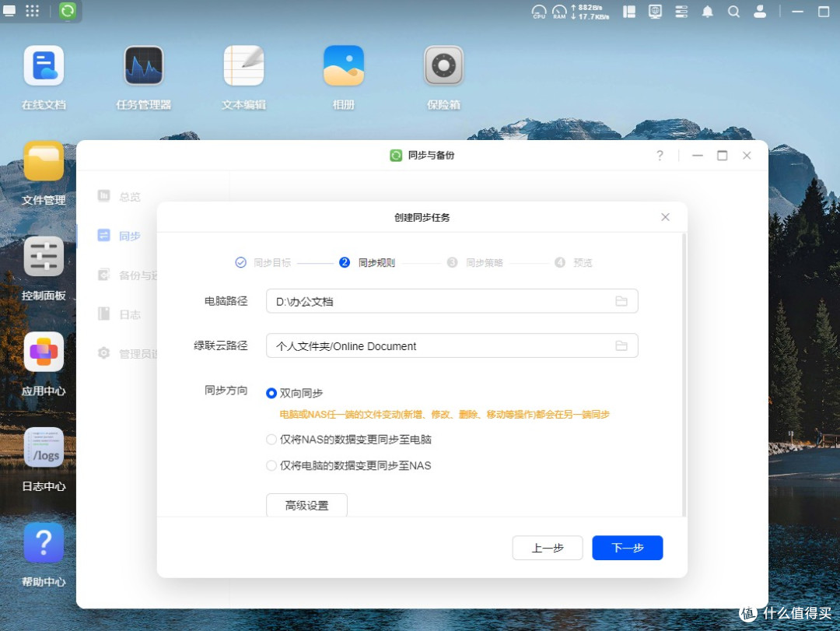Launch 任务管理器 from the desktop

[144, 66]
